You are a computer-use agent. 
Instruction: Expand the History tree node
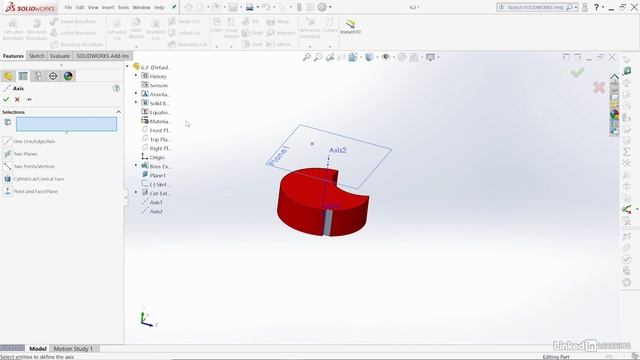point(136,76)
